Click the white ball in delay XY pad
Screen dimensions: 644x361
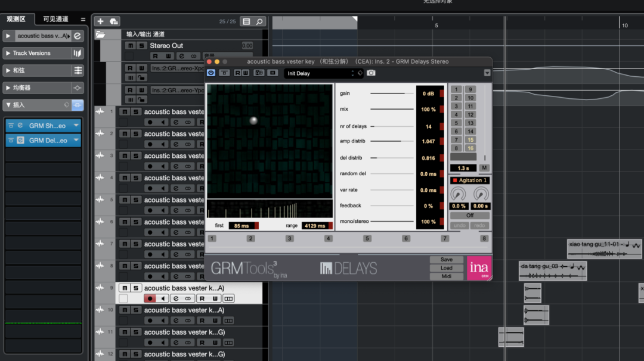pyautogui.click(x=253, y=120)
